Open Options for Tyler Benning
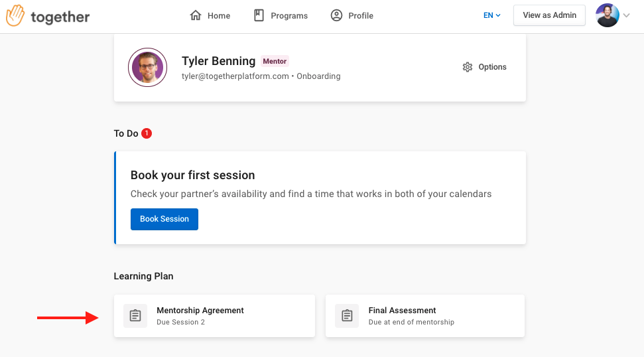This screenshot has width=644, height=357. (484, 67)
